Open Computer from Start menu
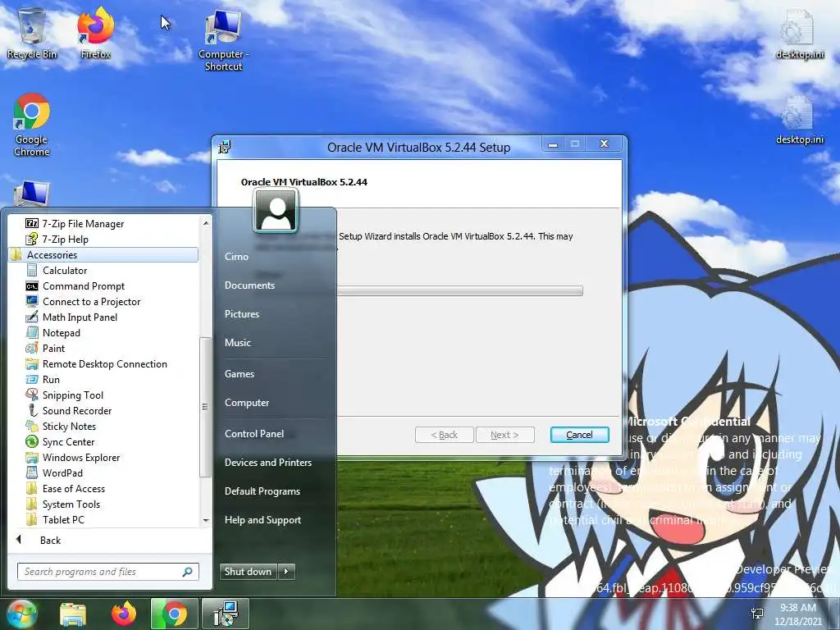 pos(247,403)
